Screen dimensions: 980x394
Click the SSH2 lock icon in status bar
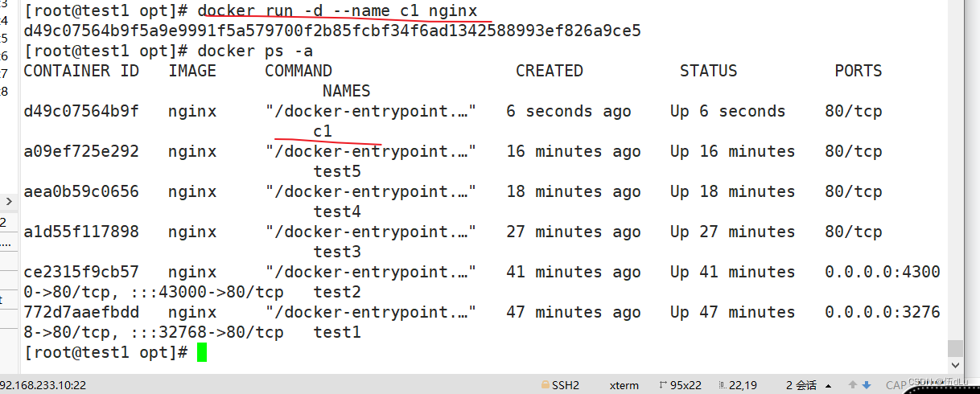point(545,385)
